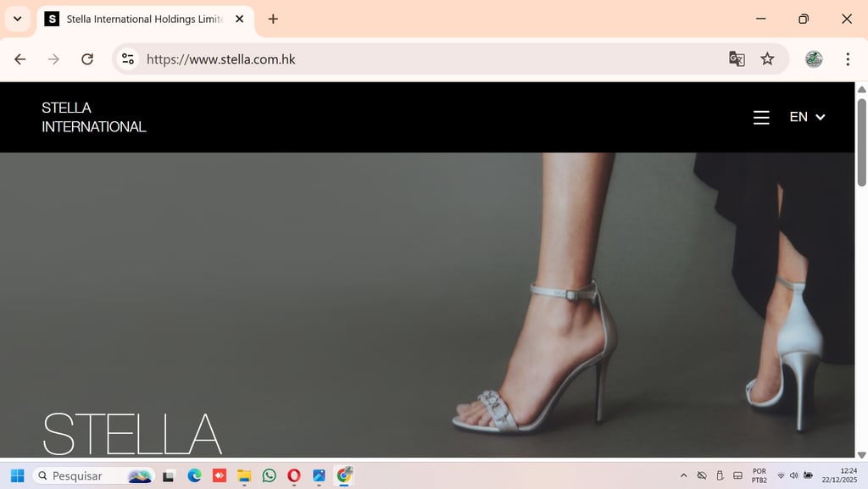Viewport: 868px width, 489px height.
Task: Open WhatsApp from the taskbar
Action: [x=269, y=475]
